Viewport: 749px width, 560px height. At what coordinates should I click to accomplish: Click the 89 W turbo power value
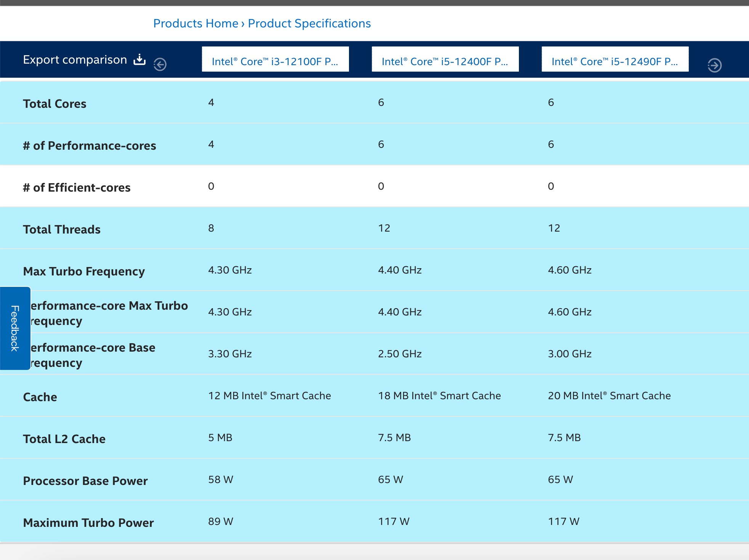coord(221,522)
